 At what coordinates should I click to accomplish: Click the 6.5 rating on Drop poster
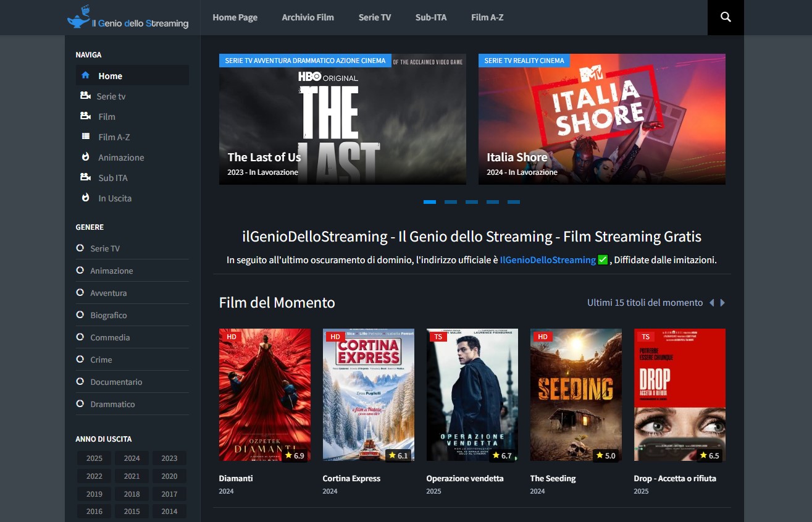click(x=709, y=455)
